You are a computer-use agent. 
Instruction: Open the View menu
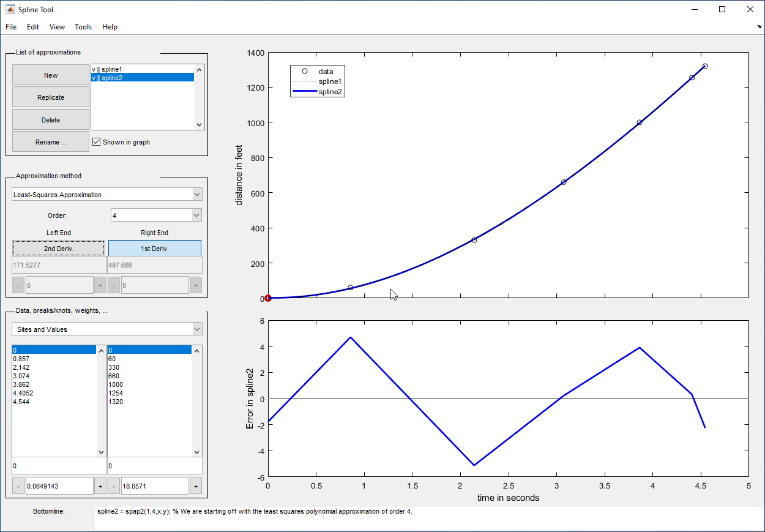coord(57,27)
